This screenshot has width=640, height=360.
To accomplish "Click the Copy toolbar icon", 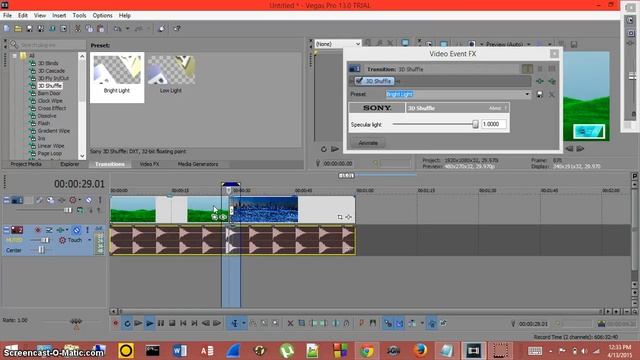I will pyautogui.click(x=89, y=29).
